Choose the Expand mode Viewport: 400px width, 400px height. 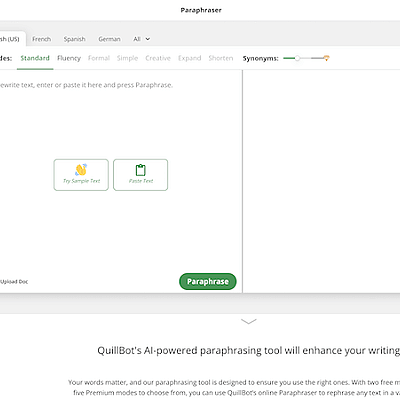click(190, 58)
